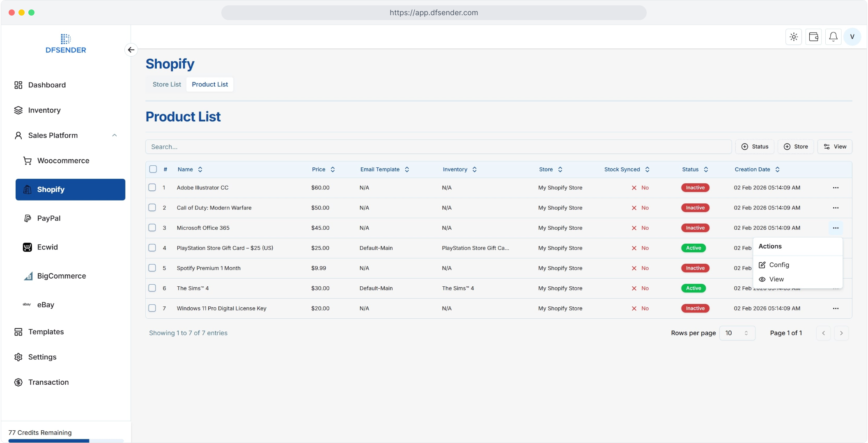Toggle the select-all checkbox in table header
Screen dimensions: 868x443
click(x=153, y=169)
